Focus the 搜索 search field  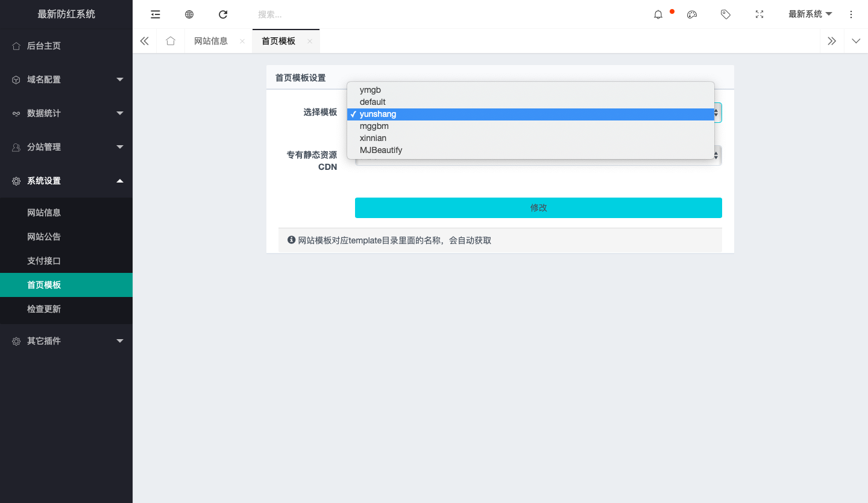362,14
